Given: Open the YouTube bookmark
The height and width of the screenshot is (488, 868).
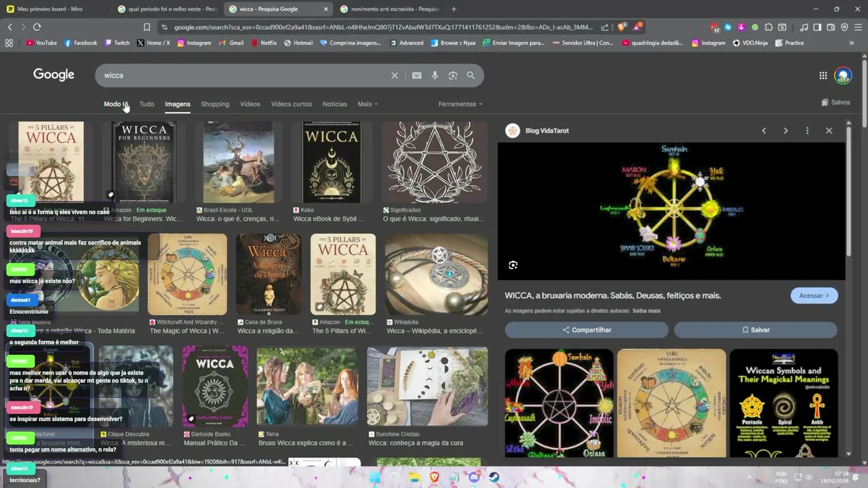Looking at the screenshot, I should tap(41, 43).
